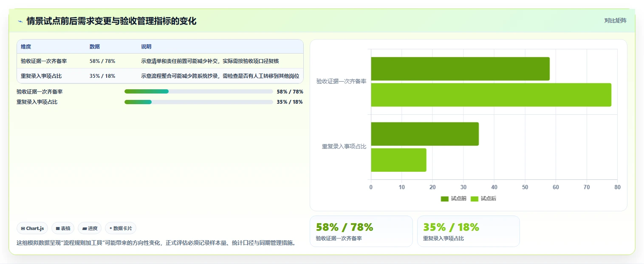Select table cell 验收证据一次齐备率

(44, 61)
